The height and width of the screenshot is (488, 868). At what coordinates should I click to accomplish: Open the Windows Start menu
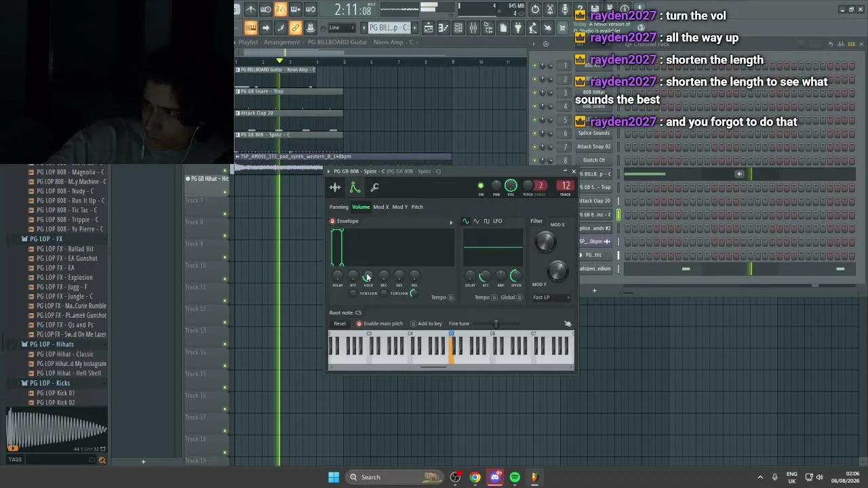tap(334, 477)
